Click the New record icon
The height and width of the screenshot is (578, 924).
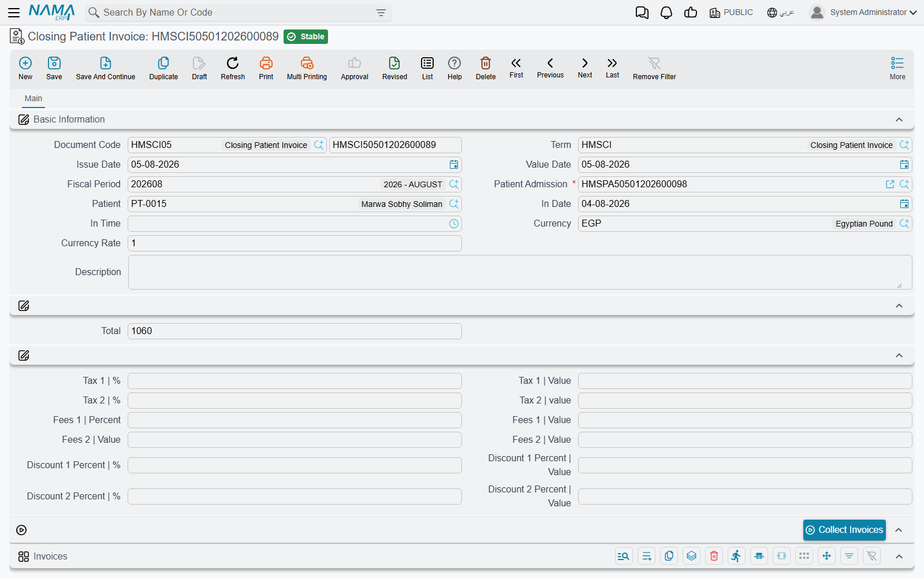(25, 63)
